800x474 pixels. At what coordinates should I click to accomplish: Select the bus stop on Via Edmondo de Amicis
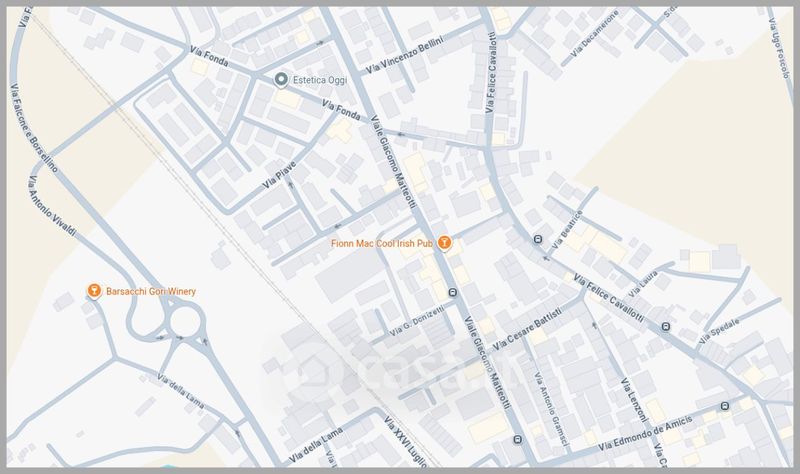click(x=724, y=406)
